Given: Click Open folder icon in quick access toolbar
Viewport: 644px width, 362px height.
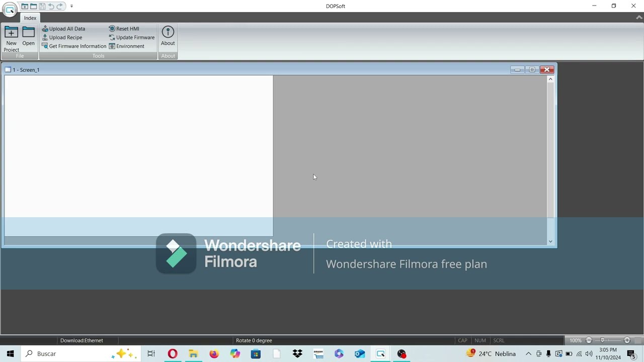Looking at the screenshot, I should click(33, 6).
